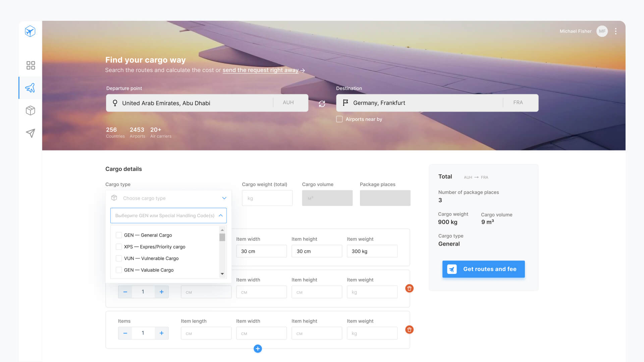Check XPS — Expres/Priority cargo option
This screenshot has height=362, width=644.
(119, 247)
